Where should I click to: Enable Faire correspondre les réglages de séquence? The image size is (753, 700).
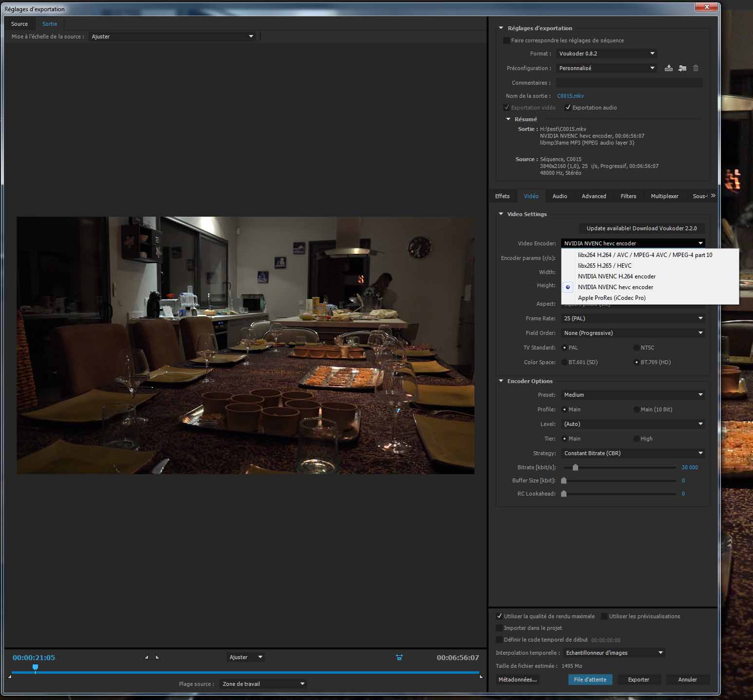pos(507,40)
